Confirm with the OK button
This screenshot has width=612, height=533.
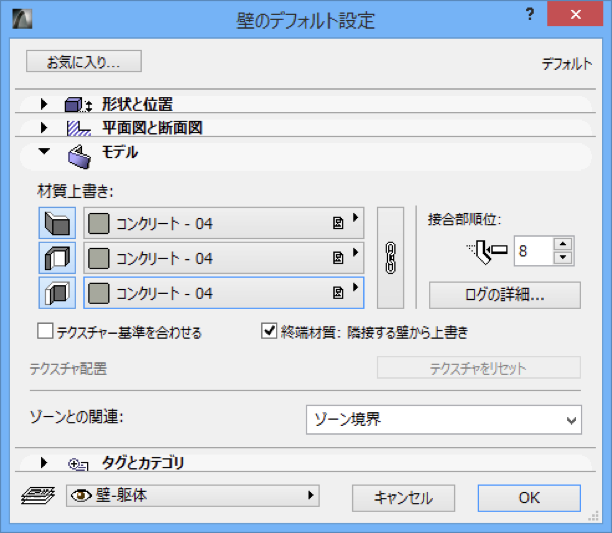click(x=529, y=498)
